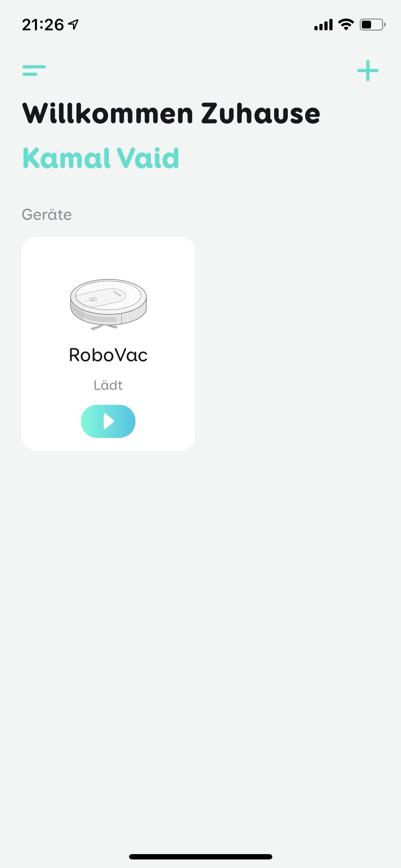This screenshot has width=401, height=868.
Task: Tap the word Zuhause in heading
Action: (x=261, y=114)
